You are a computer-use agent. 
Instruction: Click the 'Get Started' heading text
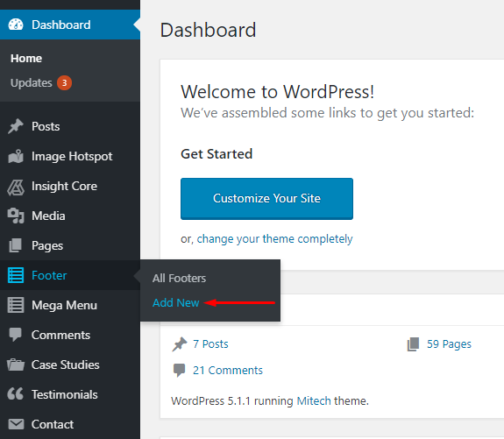[x=217, y=154]
